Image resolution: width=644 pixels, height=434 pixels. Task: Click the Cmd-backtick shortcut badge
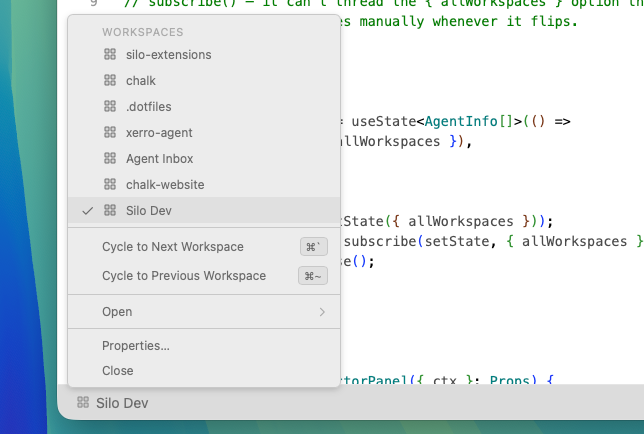(314, 247)
